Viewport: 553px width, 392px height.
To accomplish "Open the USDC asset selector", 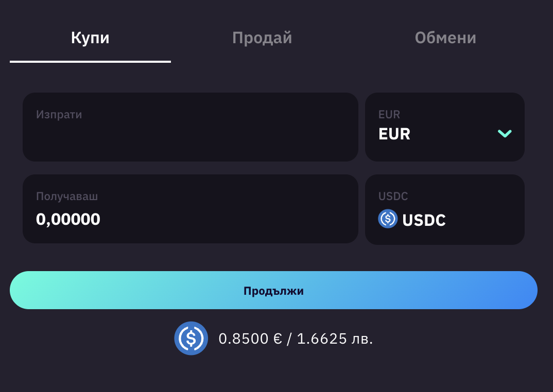I will (444, 209).
